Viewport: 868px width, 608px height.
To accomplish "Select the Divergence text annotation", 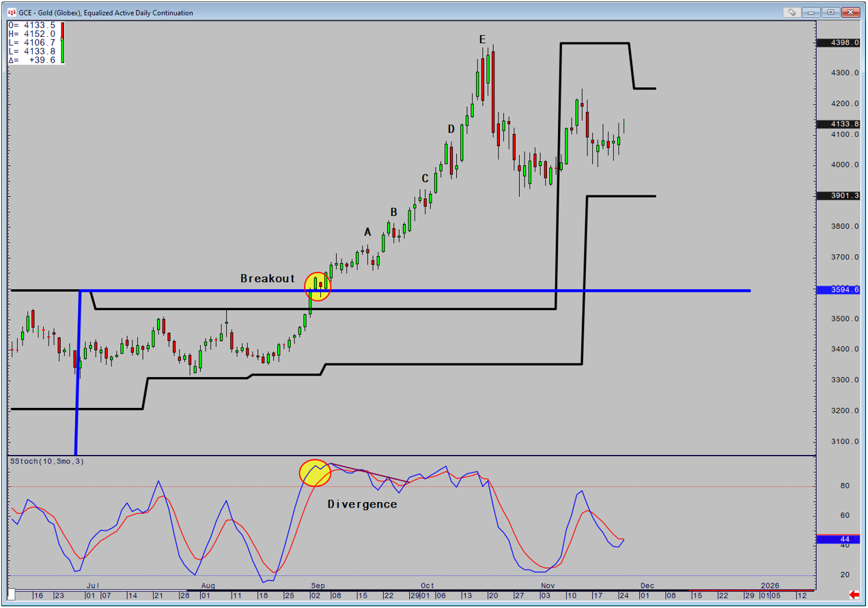I will (x=362, y=504).
